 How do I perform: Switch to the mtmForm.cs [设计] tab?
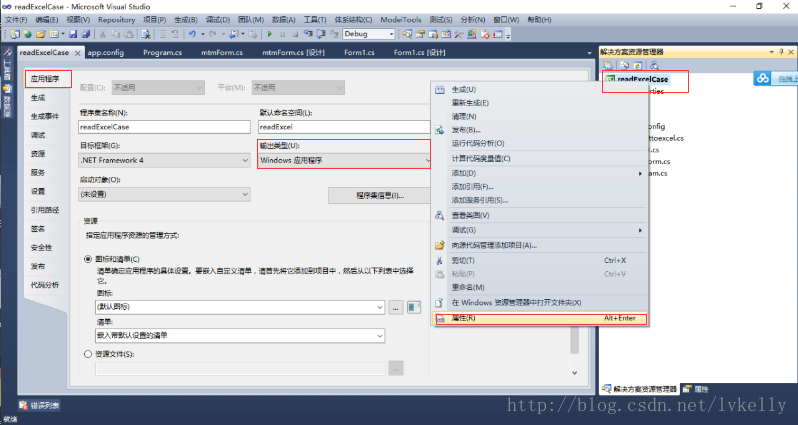293,52
